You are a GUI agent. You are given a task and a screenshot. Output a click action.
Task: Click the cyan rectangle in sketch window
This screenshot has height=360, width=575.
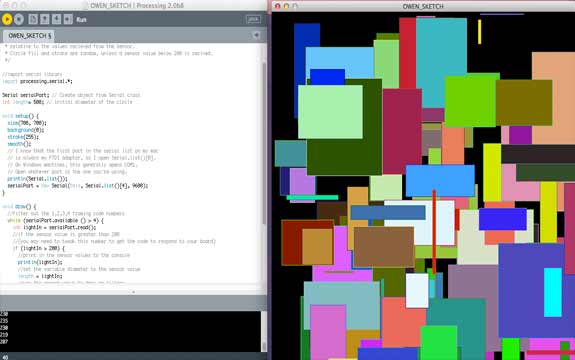pos(553,292)
